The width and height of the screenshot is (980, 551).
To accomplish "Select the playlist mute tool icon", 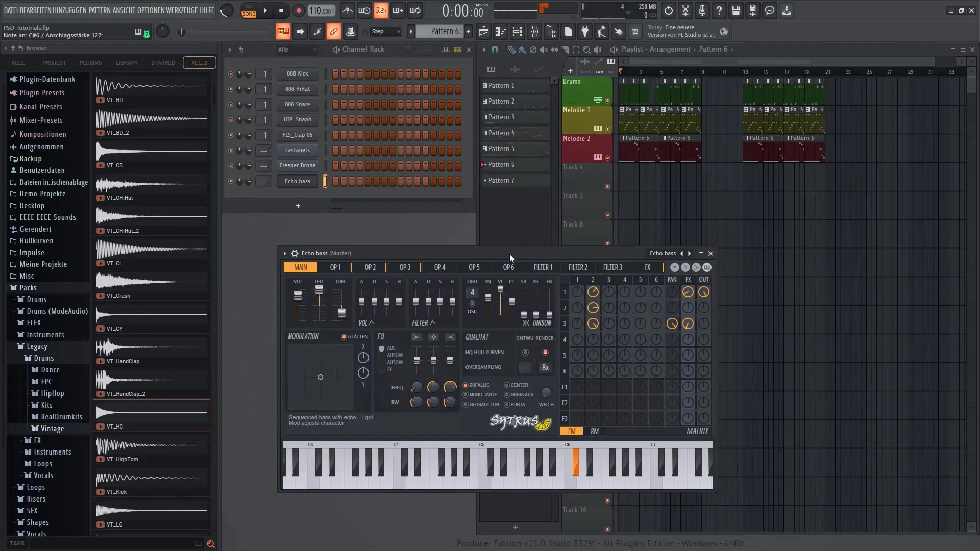I will [544, 49].
